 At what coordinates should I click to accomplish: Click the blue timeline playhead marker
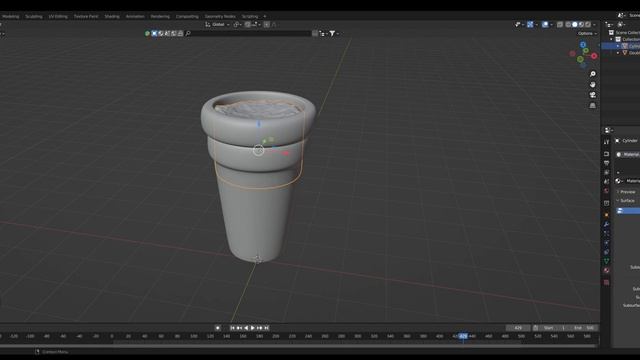click(463, 336)
